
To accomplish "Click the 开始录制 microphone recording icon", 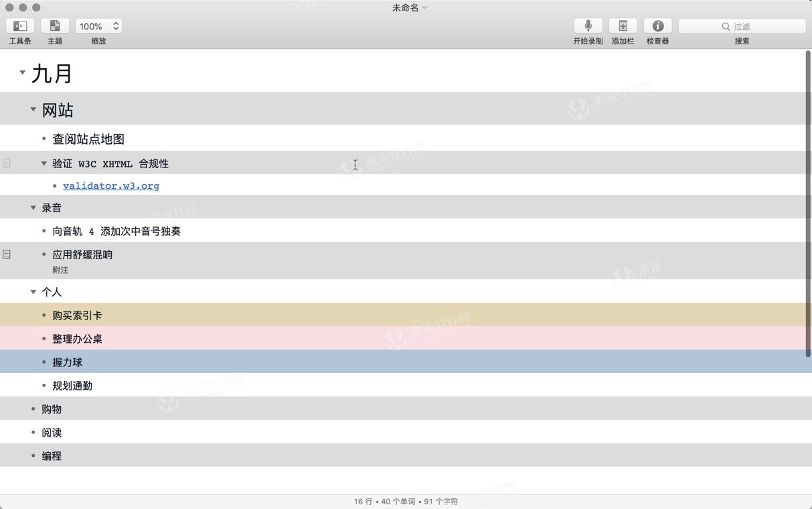I will coord(587,25).
